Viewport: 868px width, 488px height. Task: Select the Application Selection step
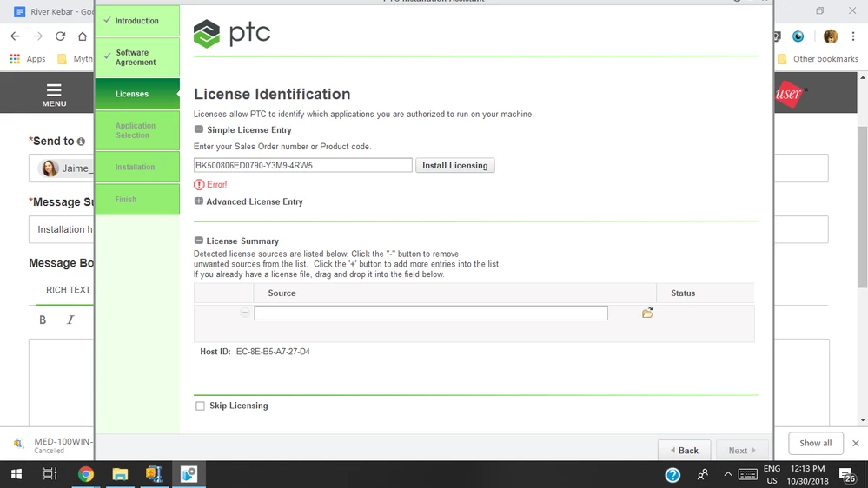137,130
